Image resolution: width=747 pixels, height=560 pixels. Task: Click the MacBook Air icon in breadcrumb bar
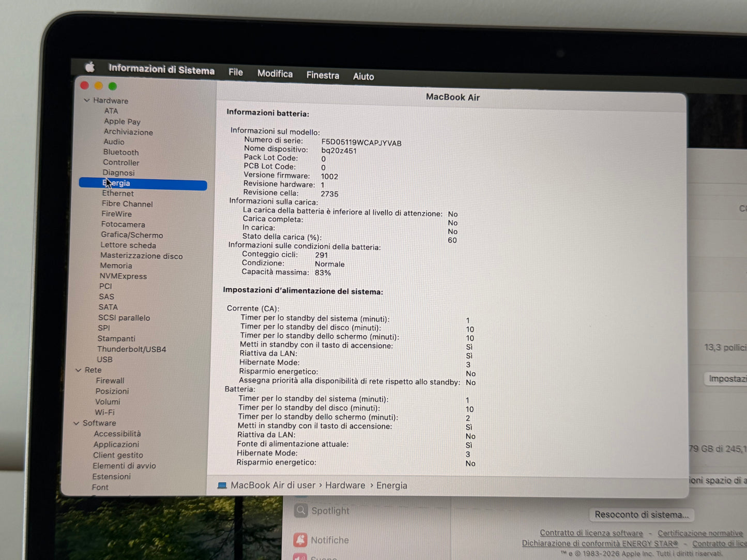tap(222, 485)
